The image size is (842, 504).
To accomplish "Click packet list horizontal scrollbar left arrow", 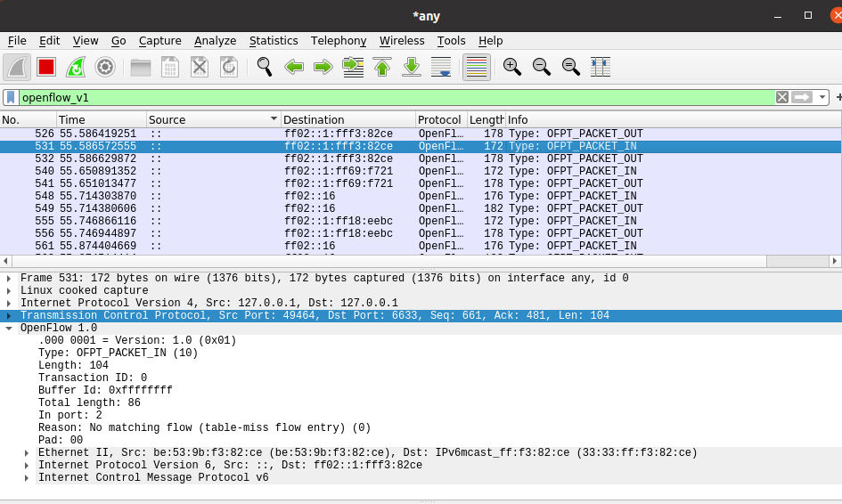I will click(6, 261).
